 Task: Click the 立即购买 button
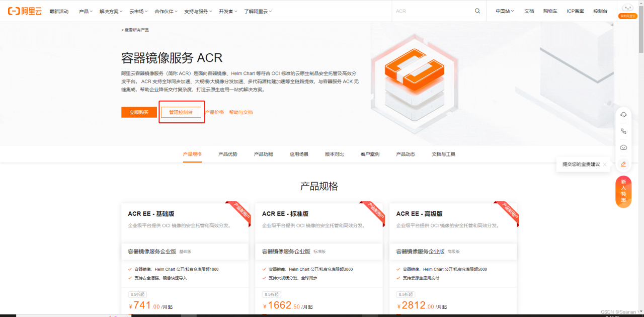coord(138,112)
